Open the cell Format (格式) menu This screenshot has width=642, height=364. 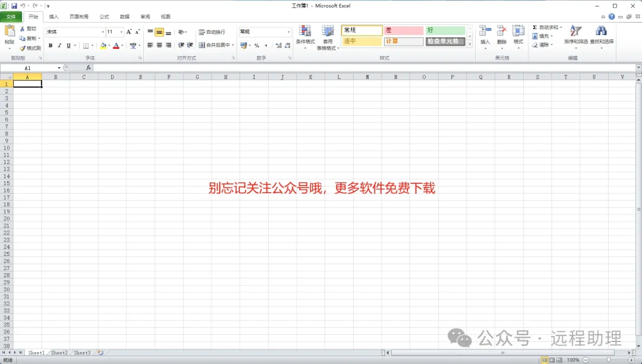(x=518, y=37)
